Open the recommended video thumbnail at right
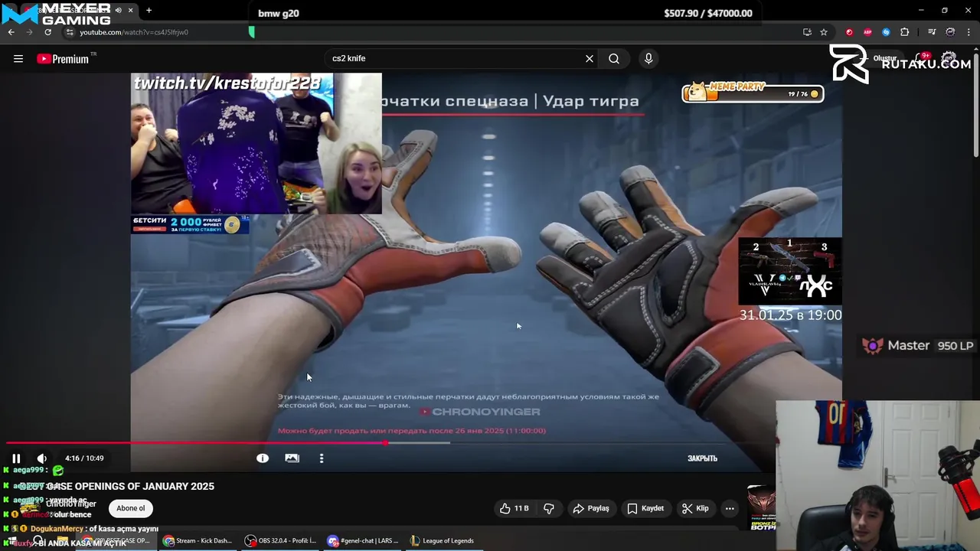This screenshot has height=551, width=980. coord(762,508)
